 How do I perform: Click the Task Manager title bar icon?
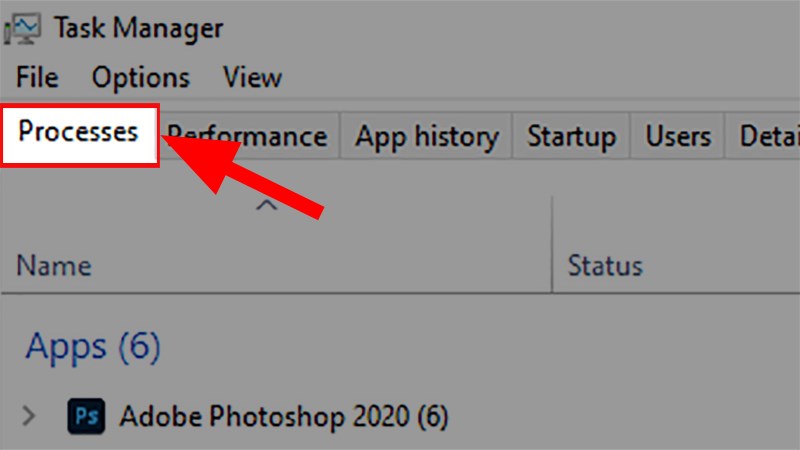tap(24, 27)
